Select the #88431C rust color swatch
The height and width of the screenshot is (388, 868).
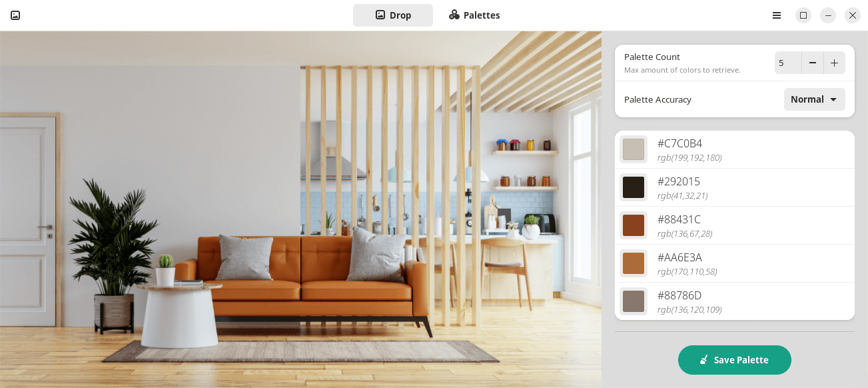[x=634, y=225]
